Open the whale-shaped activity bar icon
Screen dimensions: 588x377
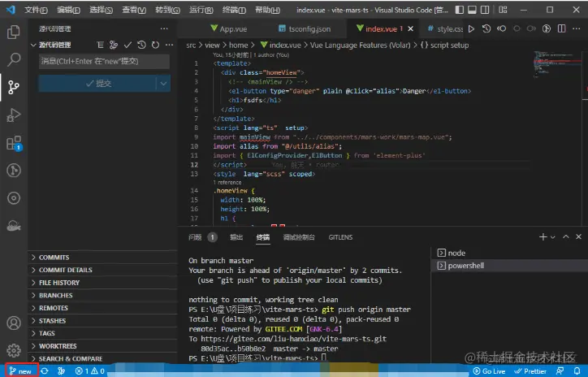pyautogui.click(x=14, y=226)
